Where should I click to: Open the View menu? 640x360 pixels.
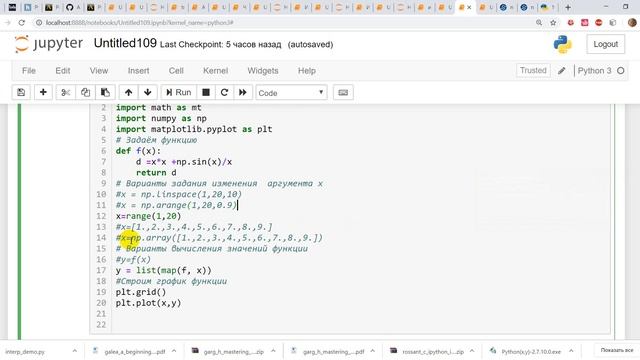click(x=99, y=71)
